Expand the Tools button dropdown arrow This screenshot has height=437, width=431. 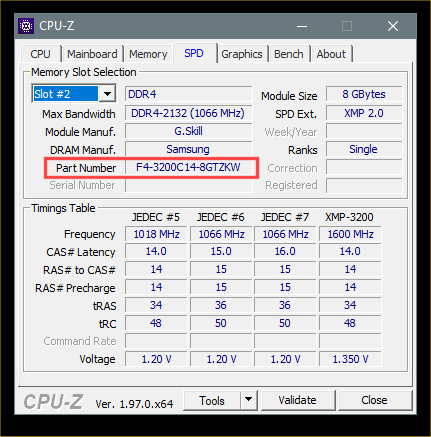[x=248, y=400]
